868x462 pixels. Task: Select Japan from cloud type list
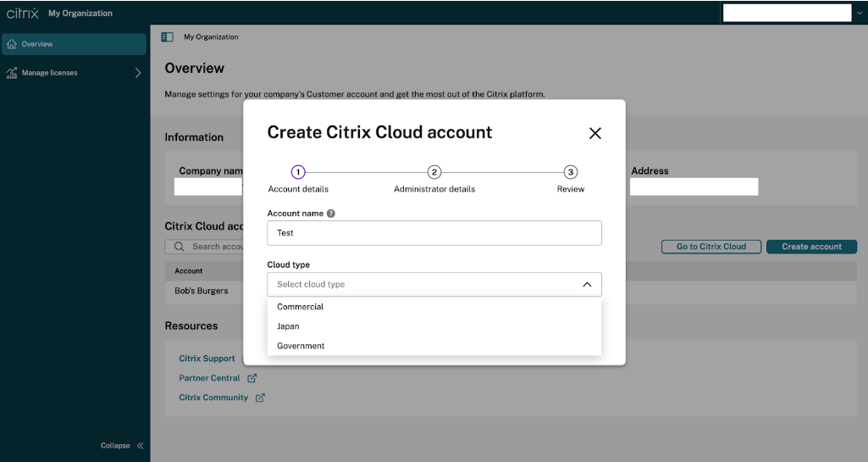pos(288,326)
